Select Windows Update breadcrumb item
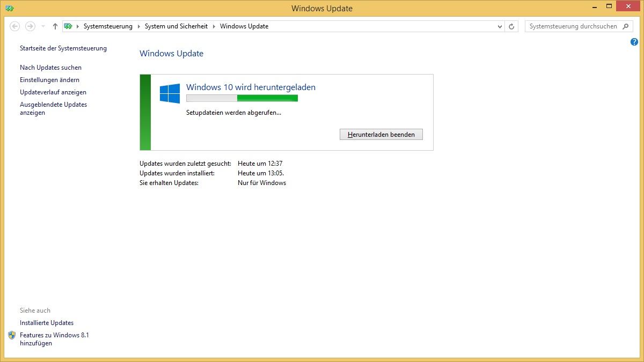This screenshot has width=644, height=362. coord(244,26)
